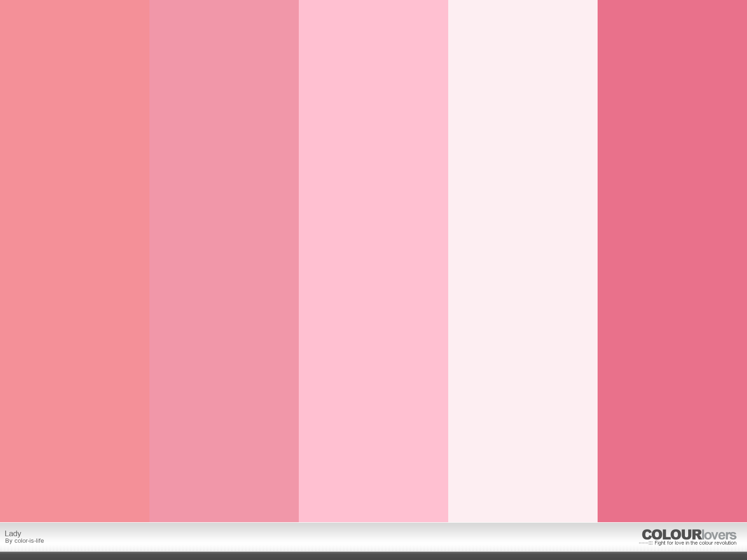
Task: Click the dark gray bar at the bottom
Action: 373,556
